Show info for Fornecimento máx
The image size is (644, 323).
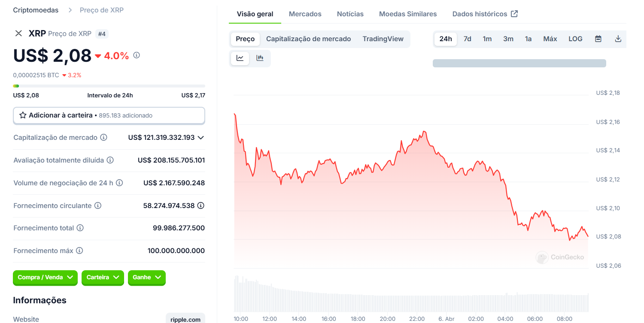(x=79, y=251)
